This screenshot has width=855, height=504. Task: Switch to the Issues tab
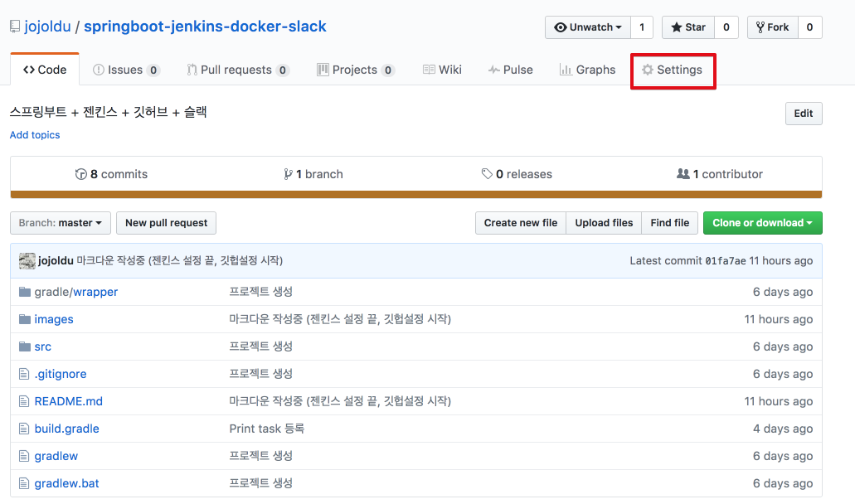click(x=127, y=70)
